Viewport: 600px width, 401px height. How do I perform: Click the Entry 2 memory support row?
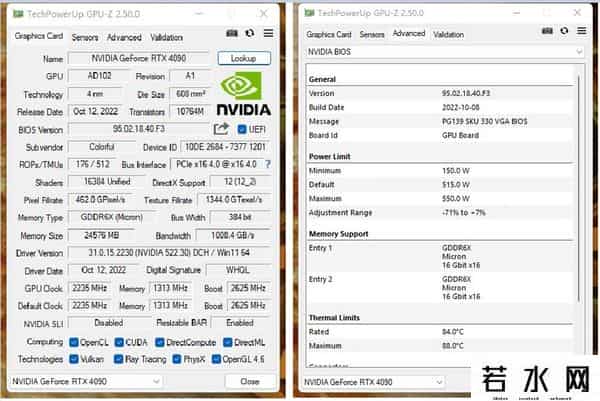pyautogui.click(x=440, y=288)
